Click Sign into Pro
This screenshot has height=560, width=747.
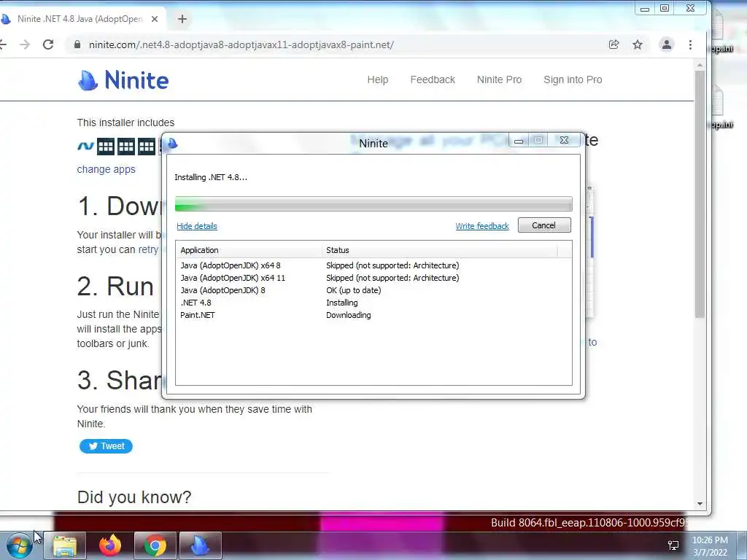tap(573, 79)
